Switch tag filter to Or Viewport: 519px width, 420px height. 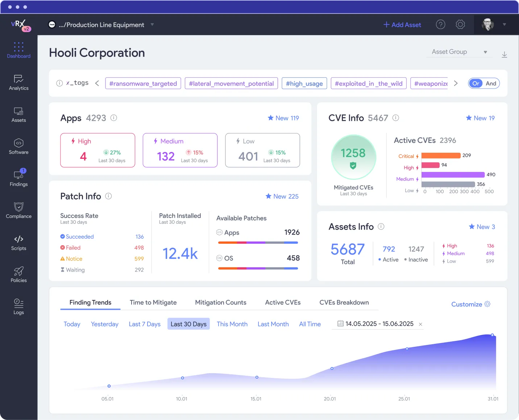pos(476,83)
